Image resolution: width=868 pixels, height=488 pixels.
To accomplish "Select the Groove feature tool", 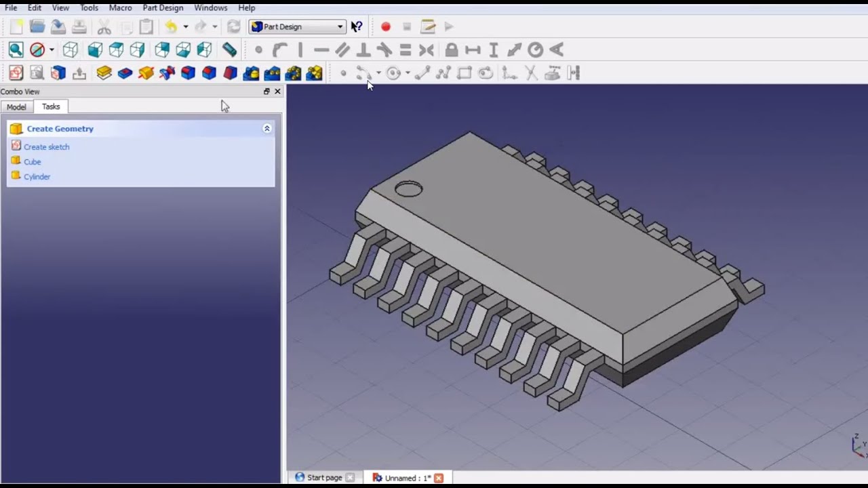I will coord(167,73).
